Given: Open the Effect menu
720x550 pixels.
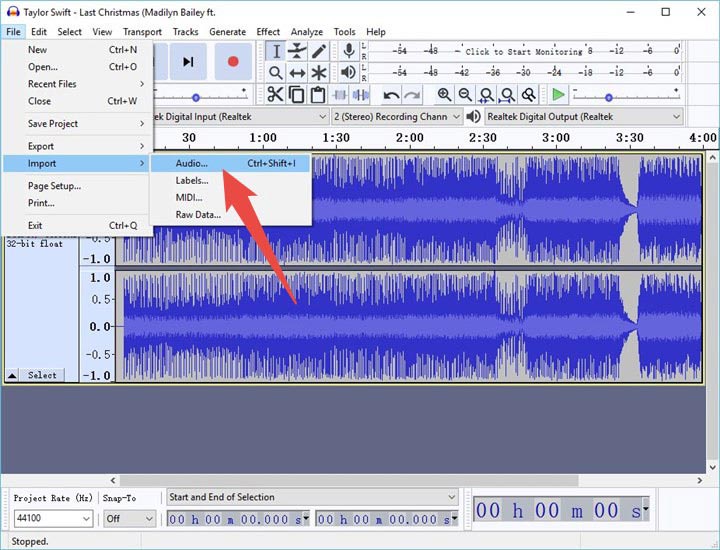Looking at the screenshot, I should tap(268, 32).
